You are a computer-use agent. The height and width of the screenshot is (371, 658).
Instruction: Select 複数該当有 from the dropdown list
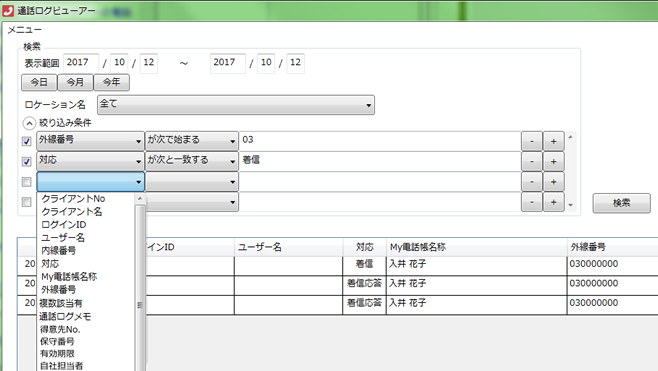[x=61, y=303]
